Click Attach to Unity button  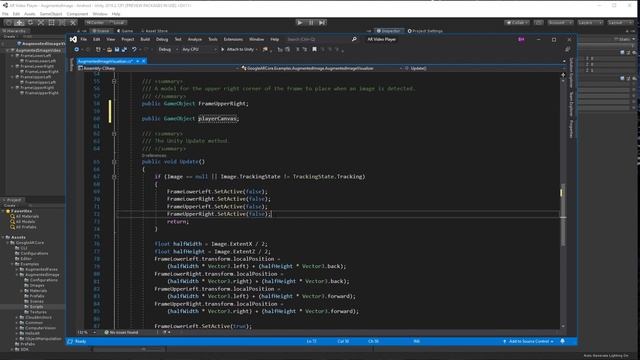[238, 49]
